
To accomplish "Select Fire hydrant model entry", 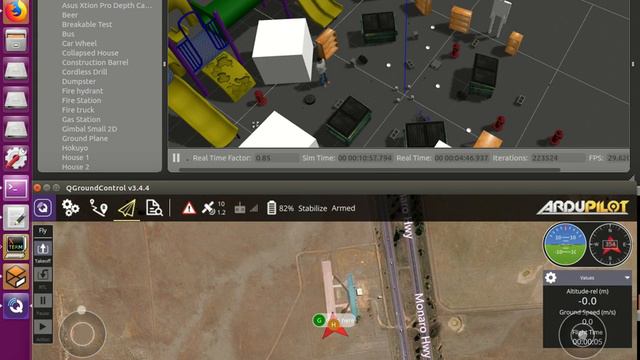I will (x=82, y=91).
